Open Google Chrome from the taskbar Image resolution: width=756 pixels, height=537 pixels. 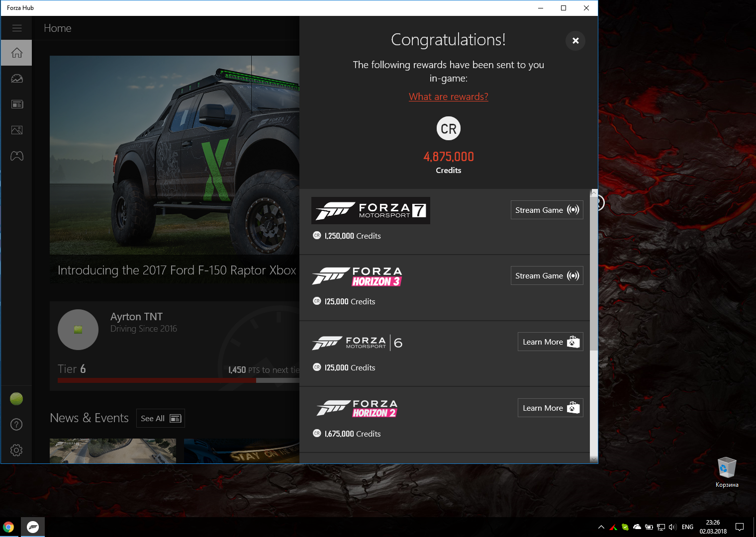coord(8,527)
